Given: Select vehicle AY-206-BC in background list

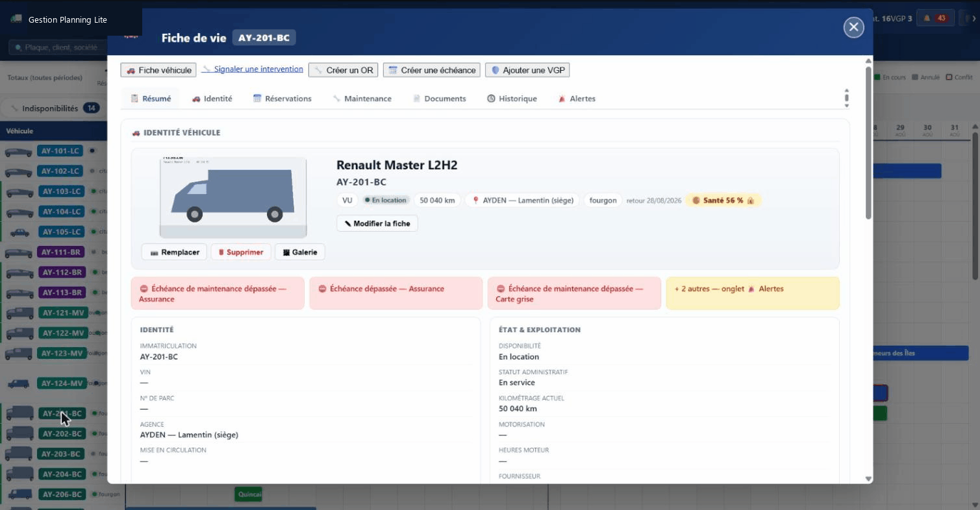Looking at the screenshot, I should click(61, 494).
